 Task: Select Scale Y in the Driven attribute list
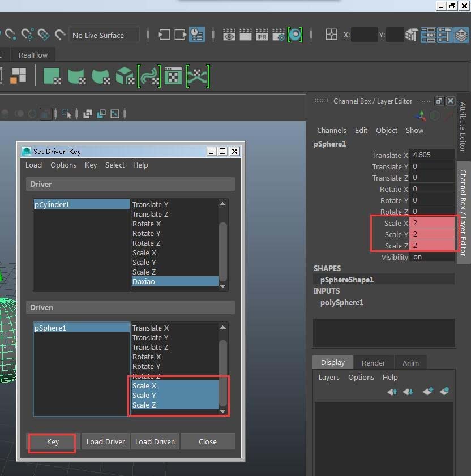(x=175, y=395)
